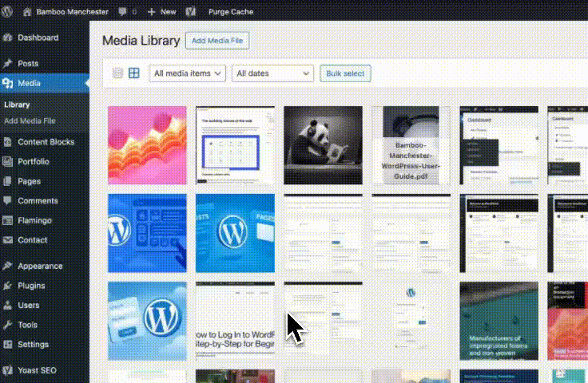
Task: Open the New content menu
Action: coord(161,12)
